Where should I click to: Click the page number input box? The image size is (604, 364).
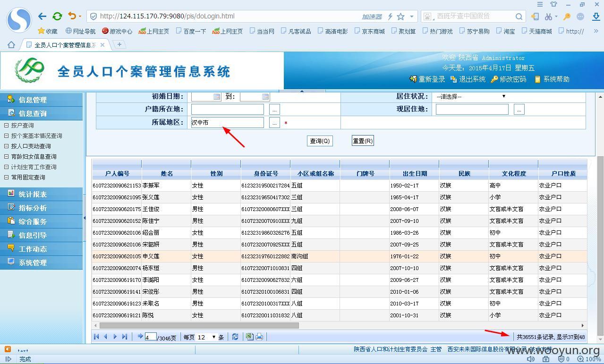pyautogui.click(x=151, y=337)
